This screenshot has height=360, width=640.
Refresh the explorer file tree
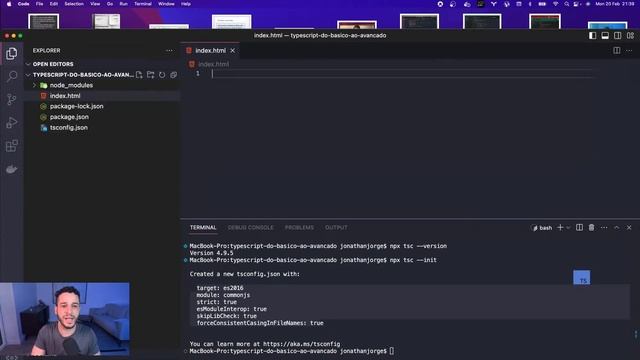tap(162, 75)
